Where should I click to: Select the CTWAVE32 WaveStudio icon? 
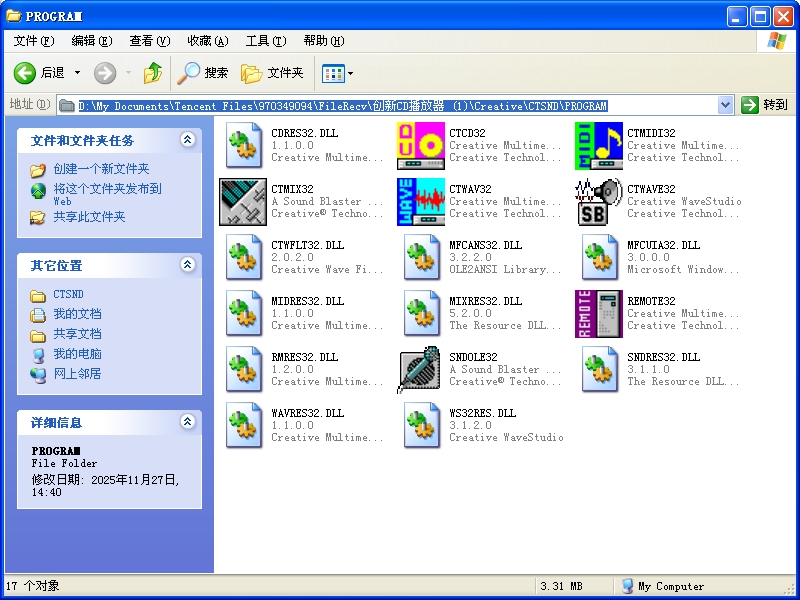click(599, 202)
